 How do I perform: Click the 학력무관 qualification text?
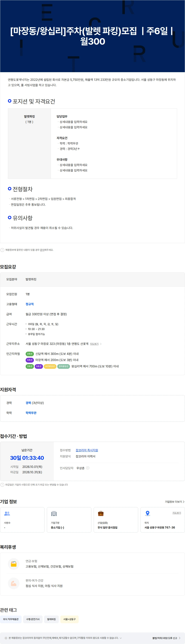tap(31, 413)
